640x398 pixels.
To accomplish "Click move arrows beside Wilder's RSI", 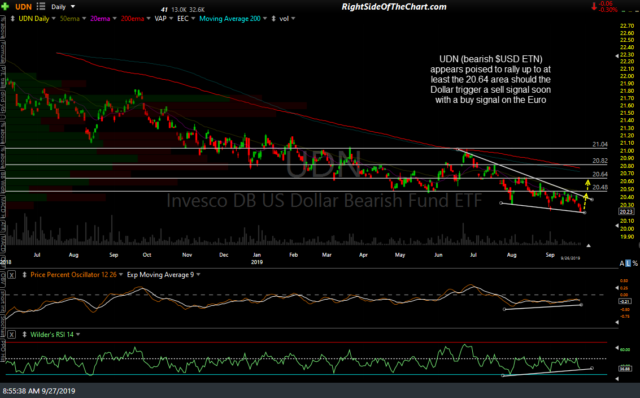I will [x=24, y=335].
